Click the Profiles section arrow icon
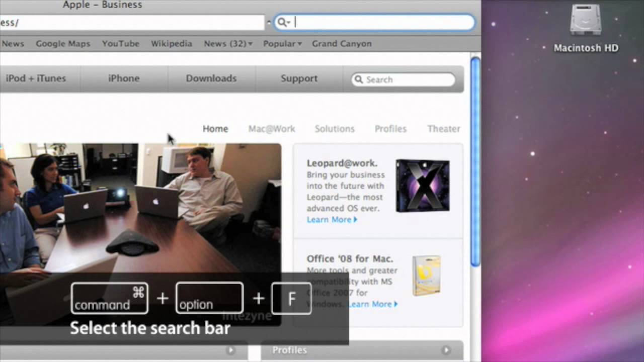Image resolution: width=644 pixels, height=362 pixels. [x=446, y=350]
